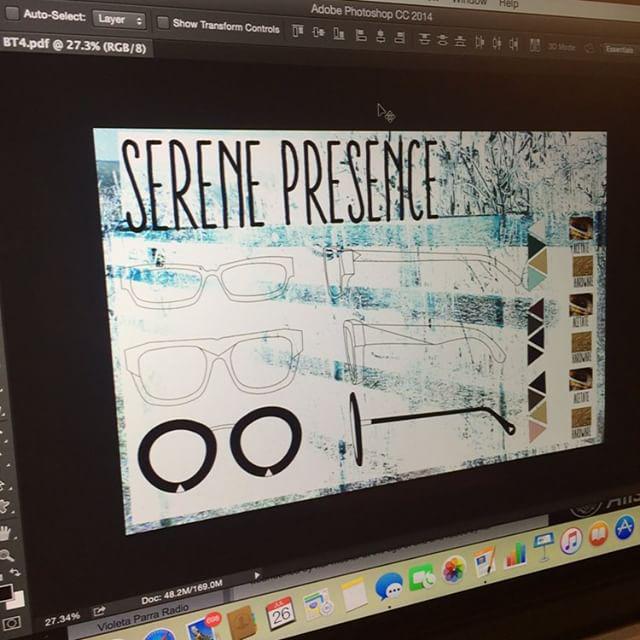Select the BT4.pdf document tab

pos(75,45)
